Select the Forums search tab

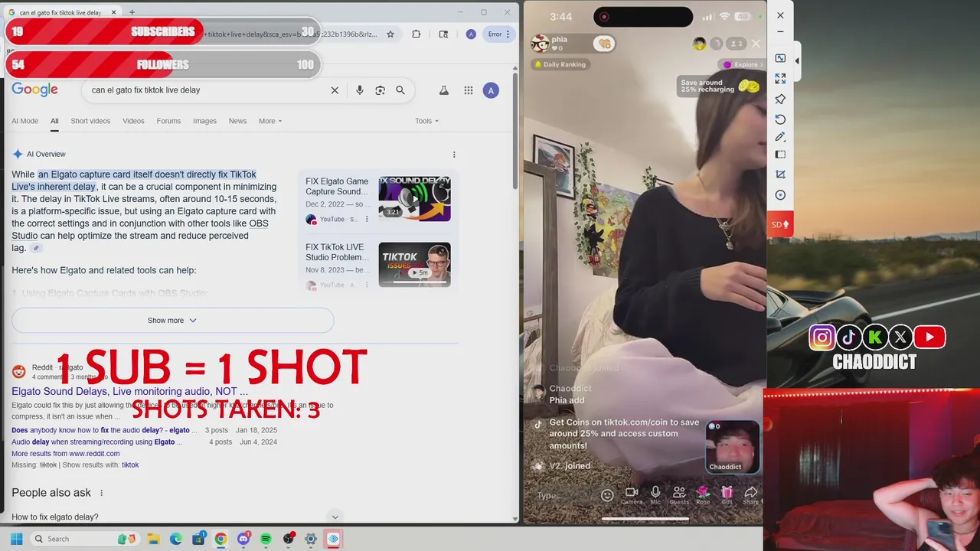tap(168, 121)
